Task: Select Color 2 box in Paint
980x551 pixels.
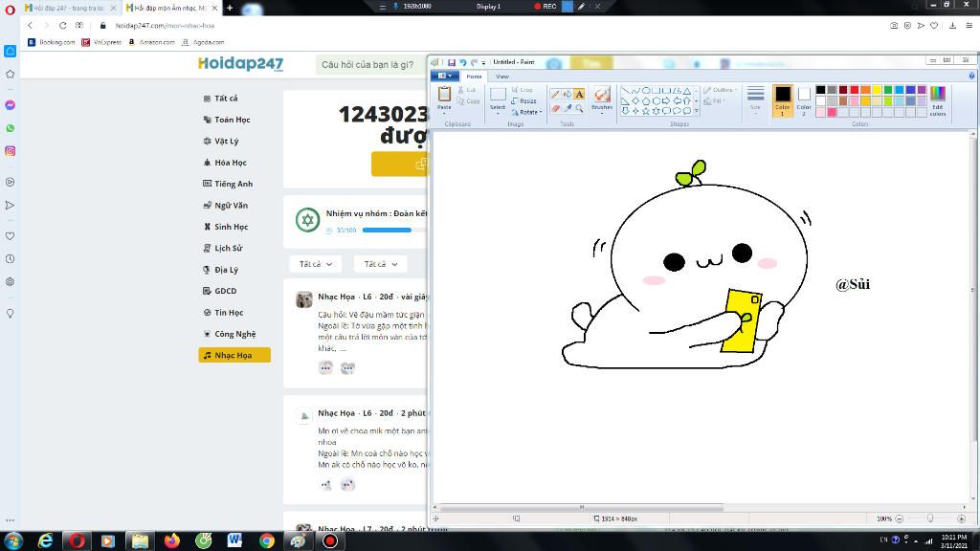Action: [x=804, y=100]
